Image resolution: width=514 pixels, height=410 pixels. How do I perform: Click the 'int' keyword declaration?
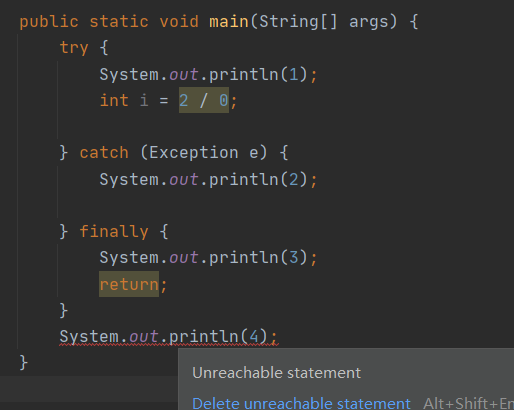click(114, 100)
